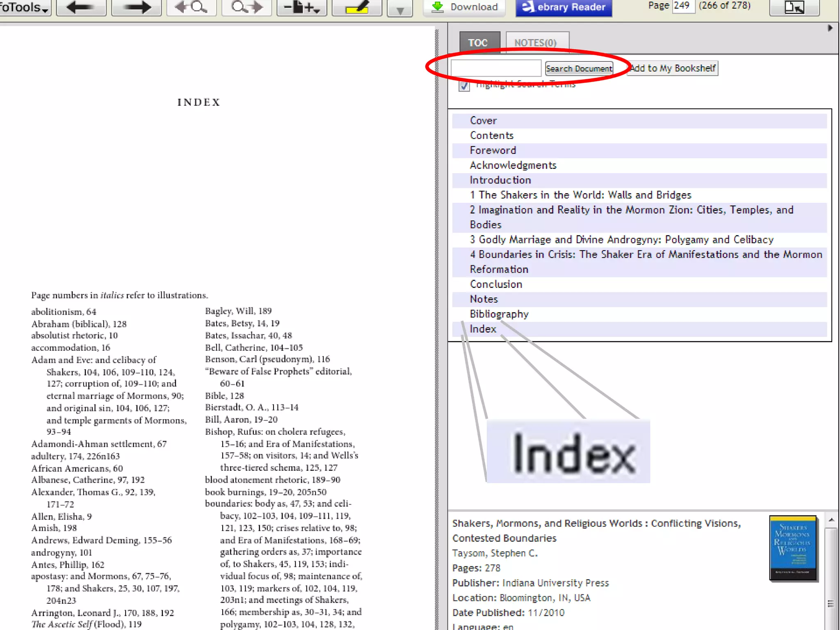This screenshot has width=840, height=630.
Task: Go to previous page with left arrow
Action: tap(81, 7)
